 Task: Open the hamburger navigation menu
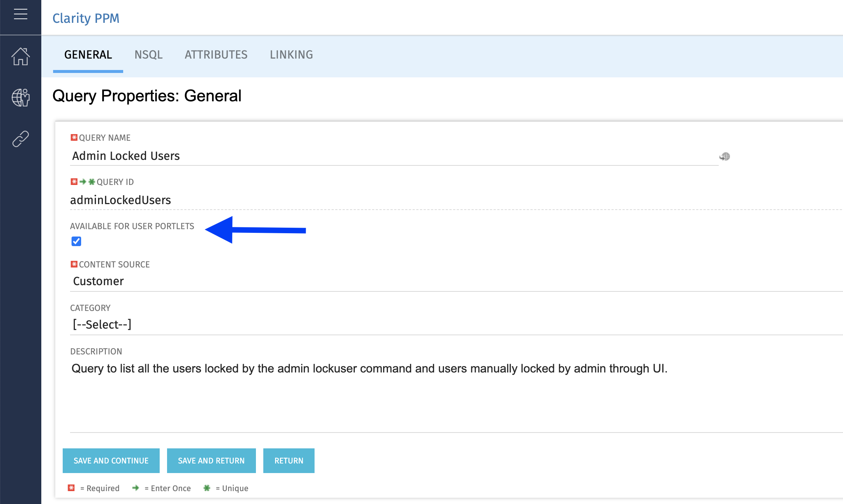[x=21, y=15]
